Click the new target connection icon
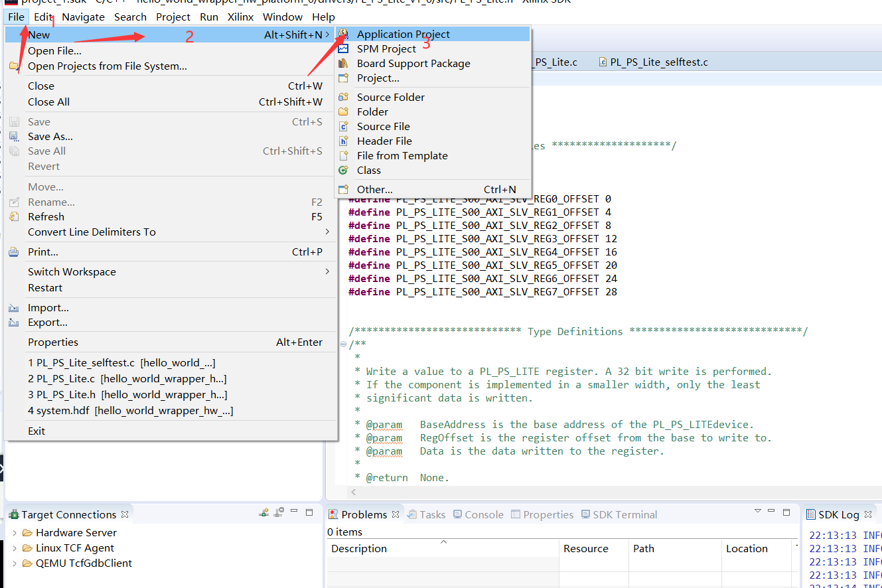This screenshot has height=588, width=882. 264,512
